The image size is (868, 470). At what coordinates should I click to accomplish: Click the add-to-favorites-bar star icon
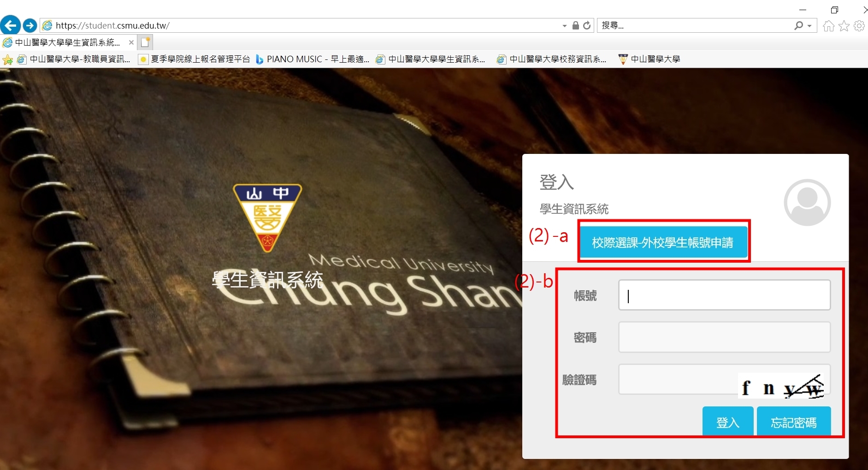(7, 59)
